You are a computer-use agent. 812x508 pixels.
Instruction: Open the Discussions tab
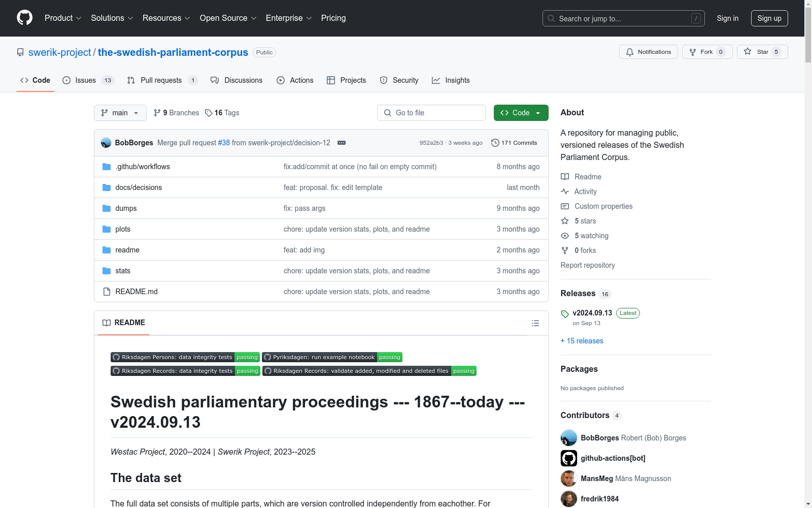236,80
